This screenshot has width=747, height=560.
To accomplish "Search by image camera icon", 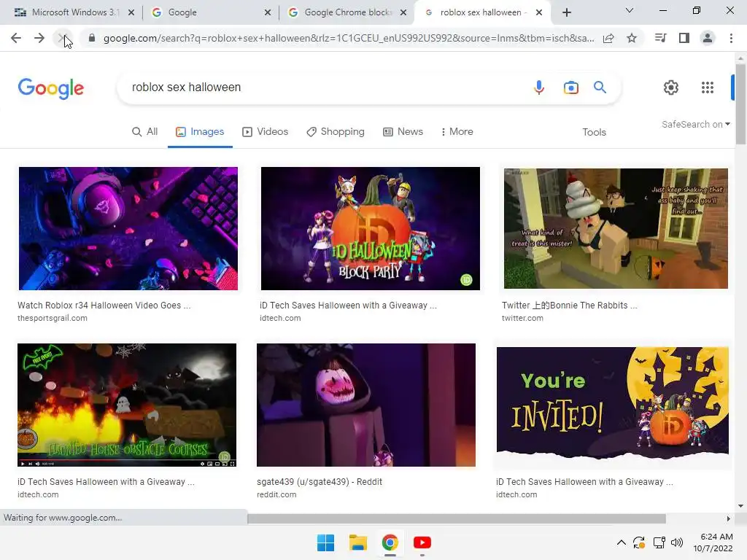I will coord(570,87).
